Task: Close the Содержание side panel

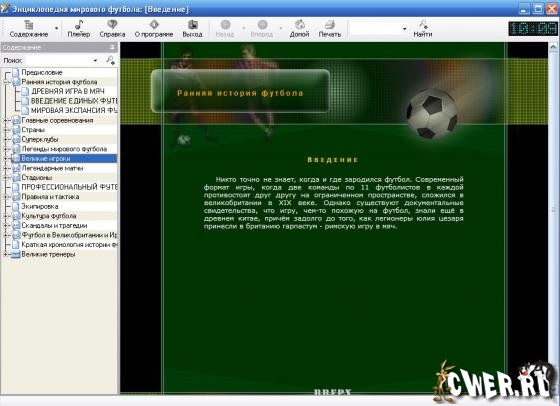Action: [112, 47]
